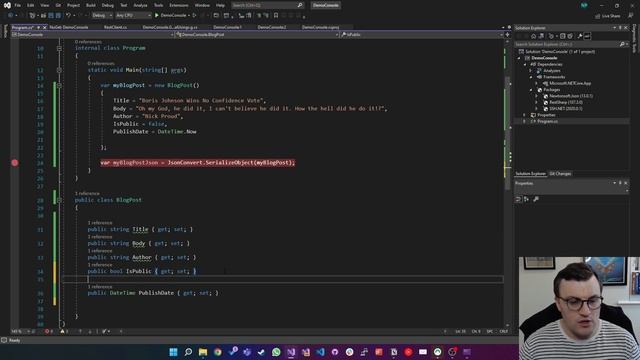Click the Solution Explorer wrench properties icon
This screenshot has width=640, height=360.
tap(580, 36)
